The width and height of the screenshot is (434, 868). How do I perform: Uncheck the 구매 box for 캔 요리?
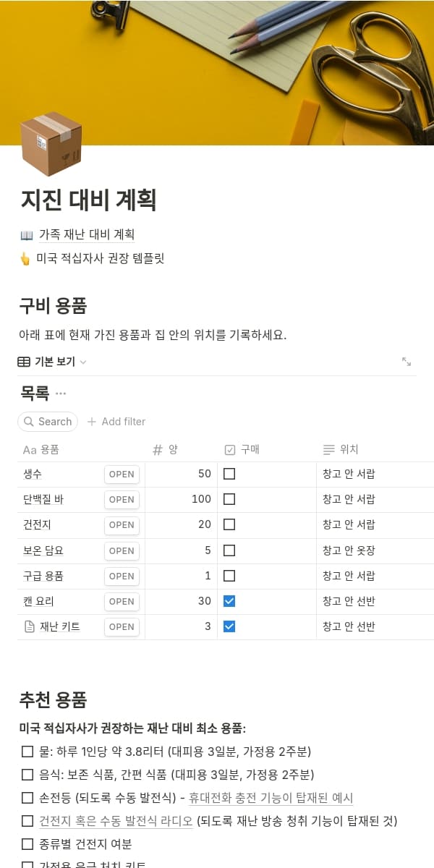pyautogui.click(x=231, y=601)
